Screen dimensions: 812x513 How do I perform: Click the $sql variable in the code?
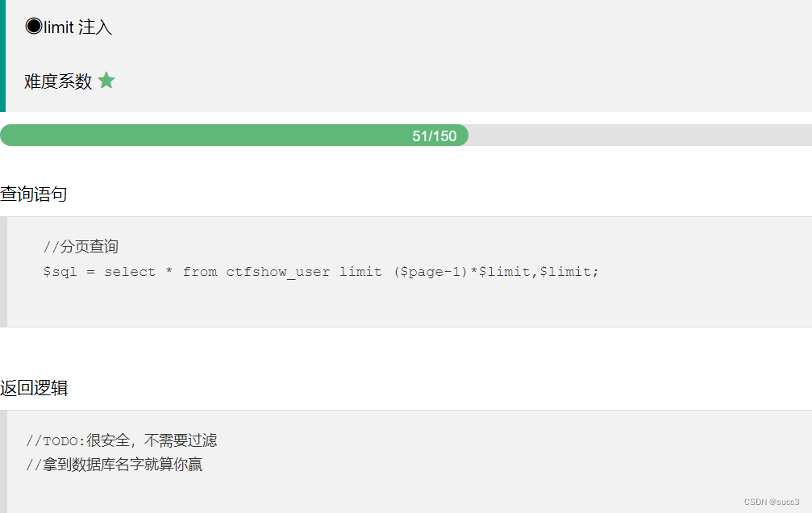60,272
